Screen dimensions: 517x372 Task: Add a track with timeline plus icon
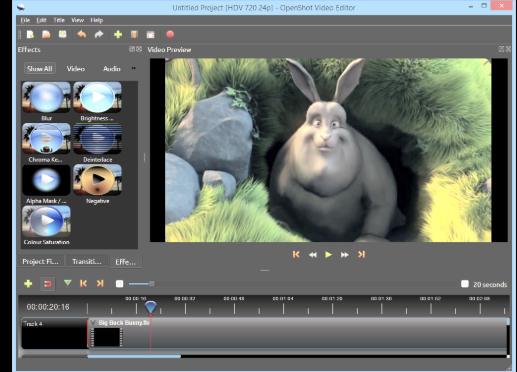(28, 284)
